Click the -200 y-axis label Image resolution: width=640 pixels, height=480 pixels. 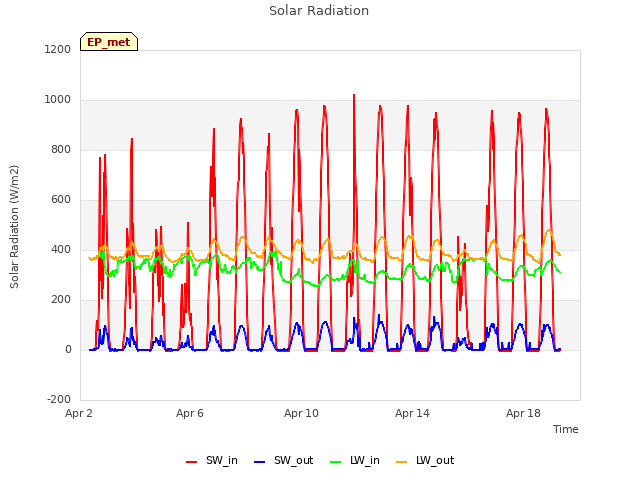point(59,399)
